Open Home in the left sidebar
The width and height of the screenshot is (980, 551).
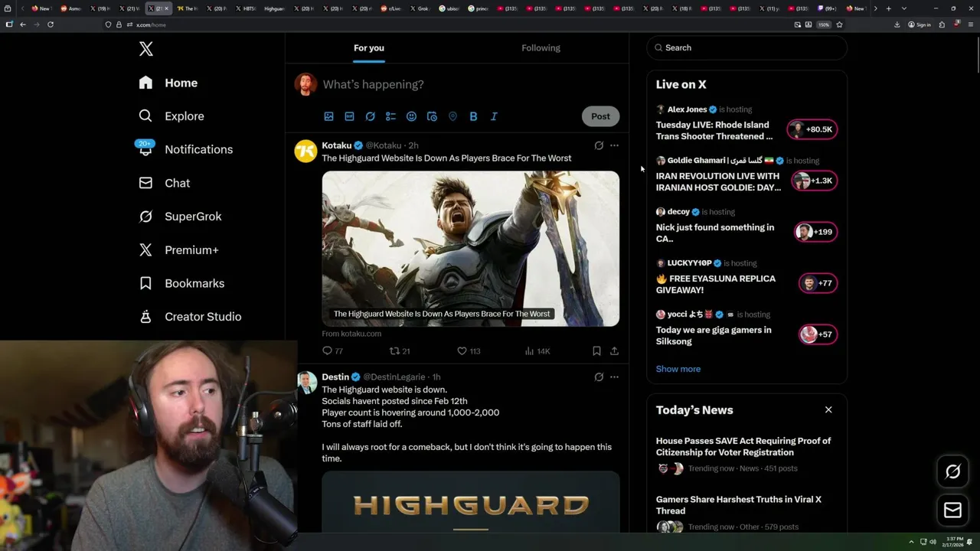(x=168, y=83)
